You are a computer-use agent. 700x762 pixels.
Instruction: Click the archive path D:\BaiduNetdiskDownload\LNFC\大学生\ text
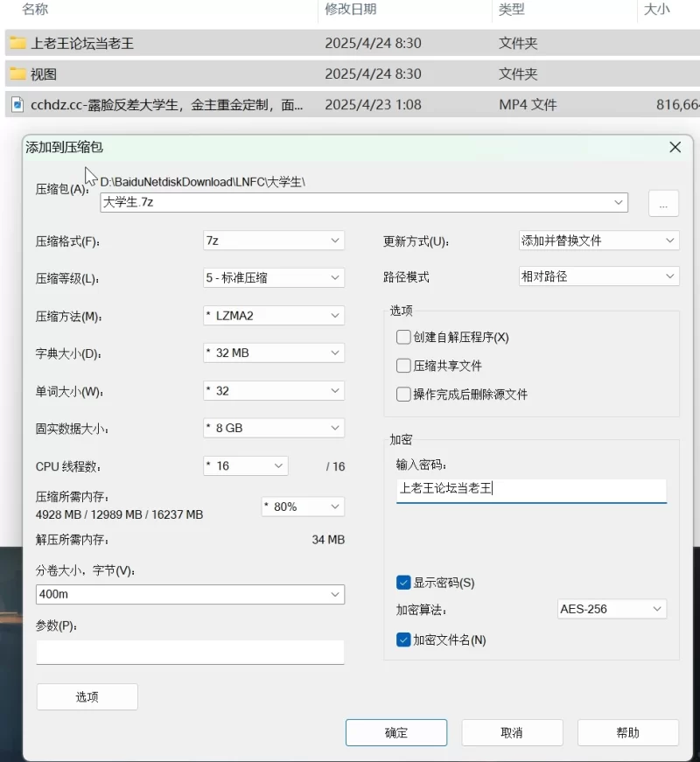tap(203, 182)
